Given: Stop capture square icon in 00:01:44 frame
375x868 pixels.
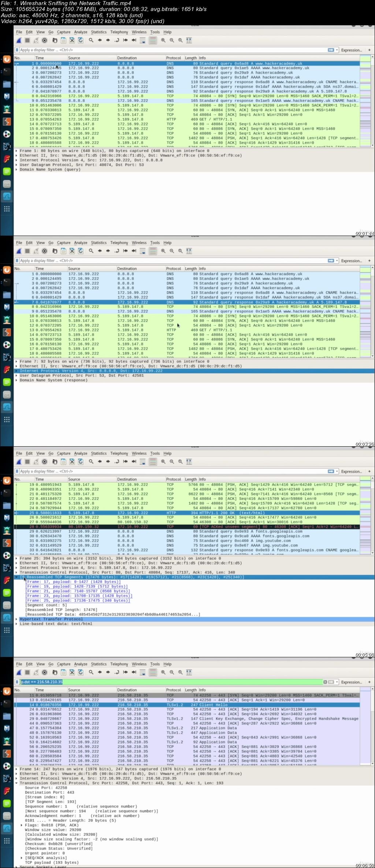Looking at the screenshot, I should click(x=27, y=40).
